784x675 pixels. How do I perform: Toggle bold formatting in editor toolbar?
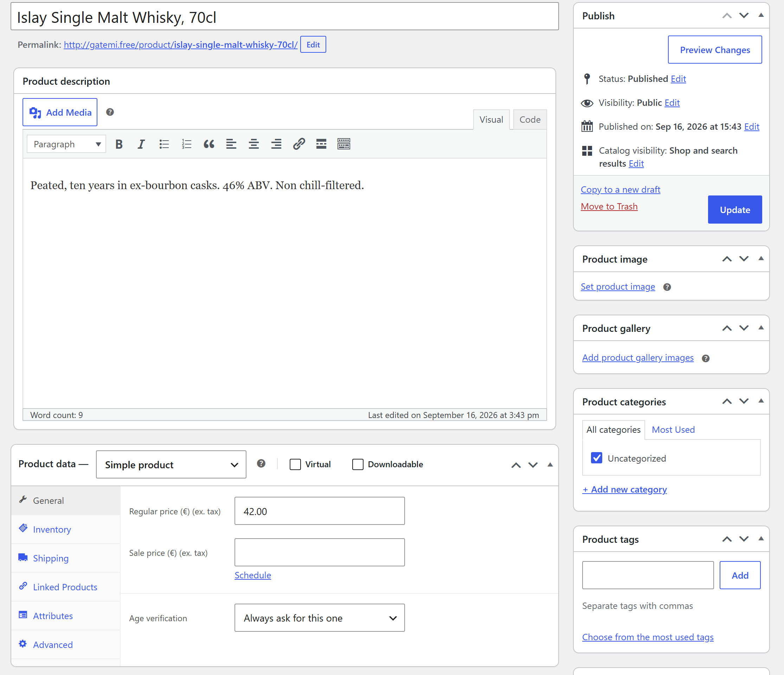click(x=119, y=144)
